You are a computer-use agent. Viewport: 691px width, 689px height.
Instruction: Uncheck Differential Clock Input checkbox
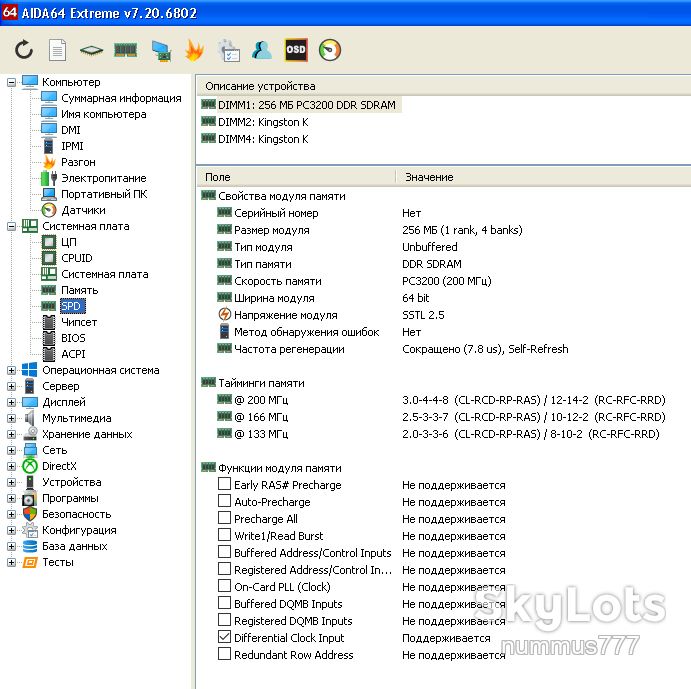224,637
